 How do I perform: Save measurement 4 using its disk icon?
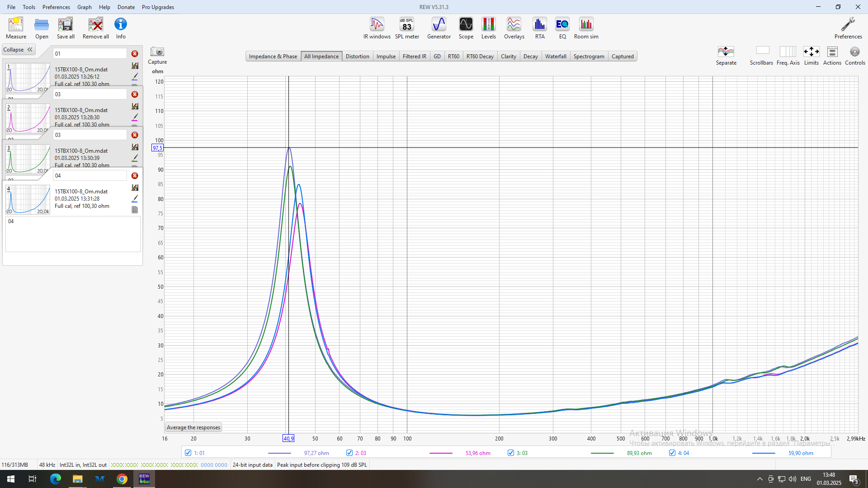[x=135, y=188]
